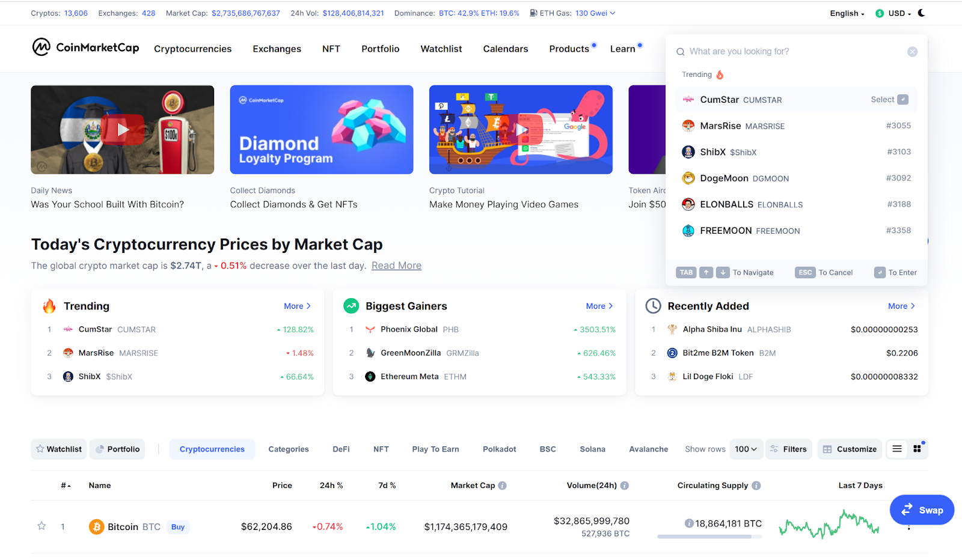Expand More in Biggest Gainers card
The height and width of the screenshot is (560, 962).
coord(599,306)
